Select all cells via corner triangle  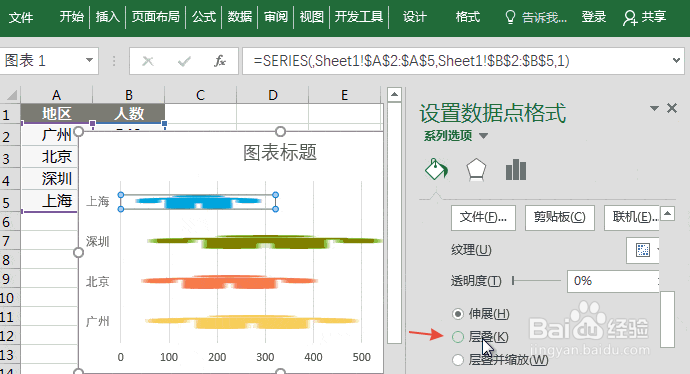point(11,95)
